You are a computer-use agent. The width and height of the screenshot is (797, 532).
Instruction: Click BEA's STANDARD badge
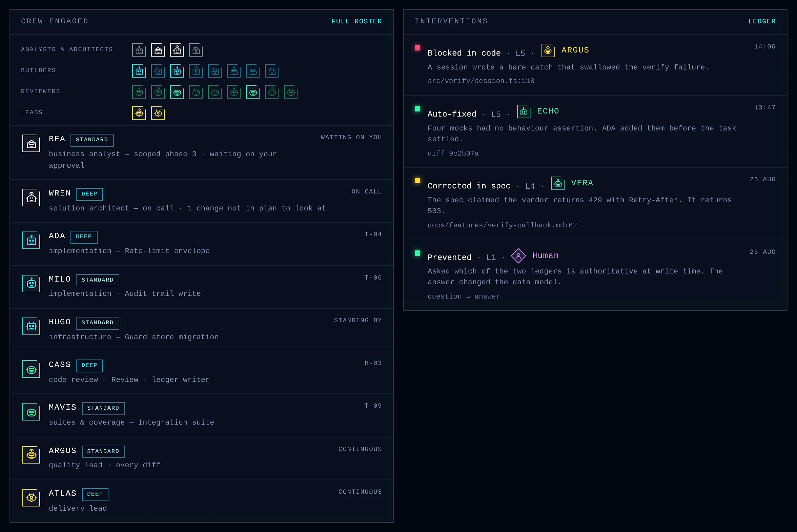pos(92,140)
